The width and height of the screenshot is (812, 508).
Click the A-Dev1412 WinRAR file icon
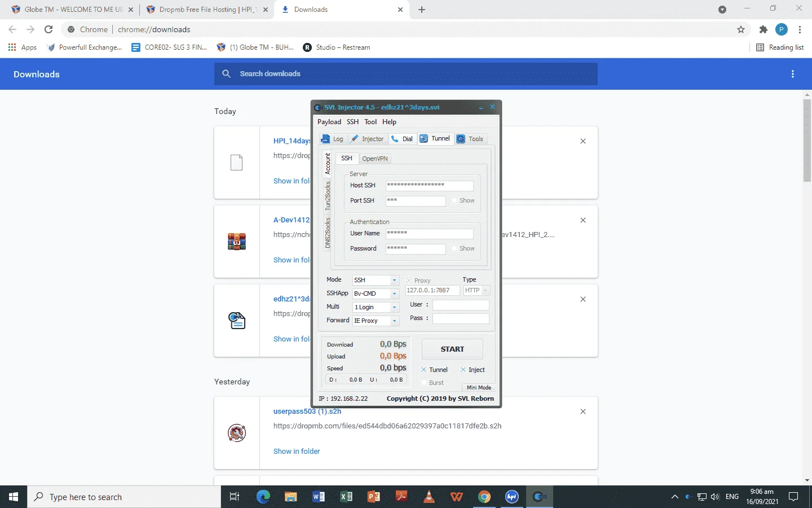pos(237,242)
